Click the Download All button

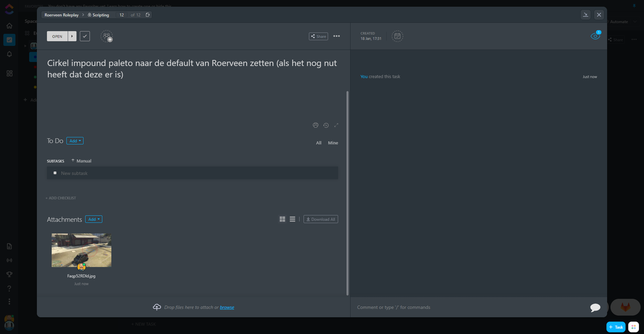pos(321,219)
